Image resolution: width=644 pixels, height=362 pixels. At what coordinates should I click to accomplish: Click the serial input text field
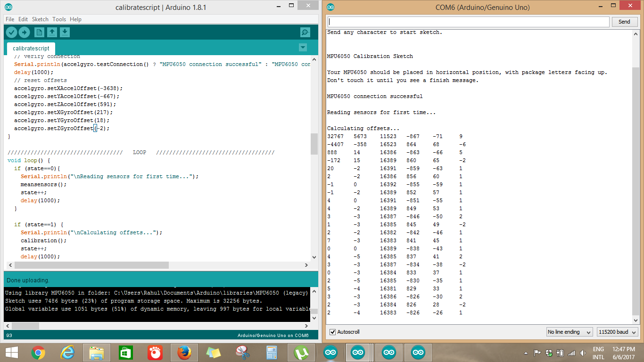(469, 22)
